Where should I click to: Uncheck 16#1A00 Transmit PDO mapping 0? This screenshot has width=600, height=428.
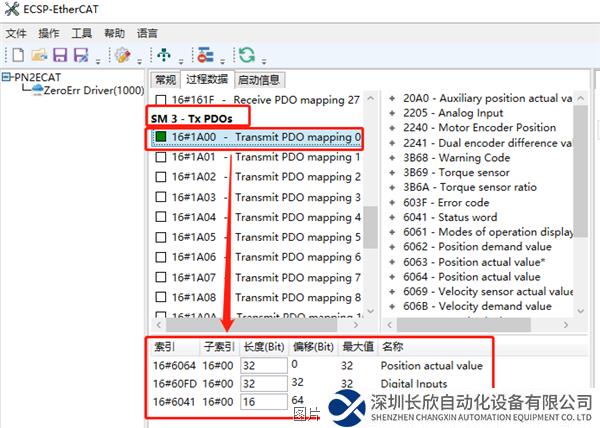[161, 137]
